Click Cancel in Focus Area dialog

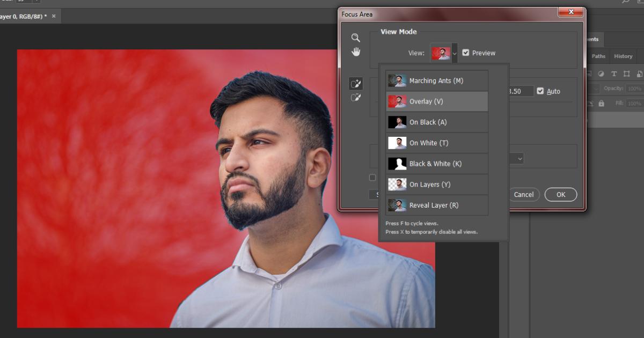click(523, 195)
